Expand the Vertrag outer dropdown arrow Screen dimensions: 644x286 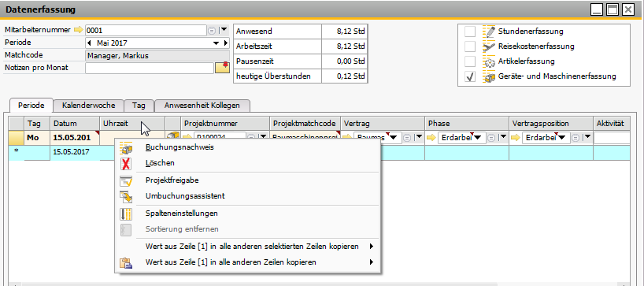click(419, 138)
